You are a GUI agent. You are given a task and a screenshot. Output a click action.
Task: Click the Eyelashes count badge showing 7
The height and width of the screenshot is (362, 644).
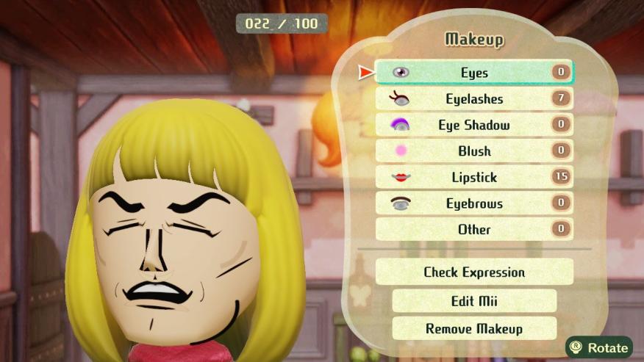coord(562,98)
